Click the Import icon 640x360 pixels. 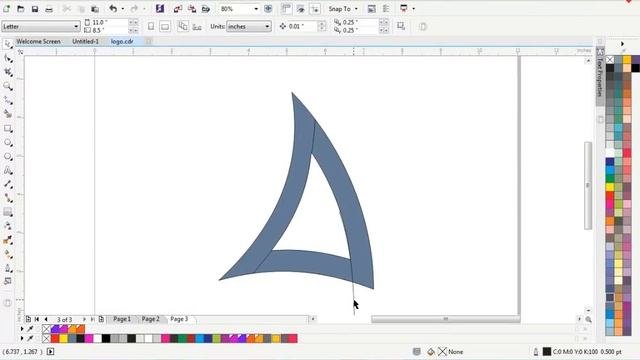pyautogui.click(x=178, y=9)
